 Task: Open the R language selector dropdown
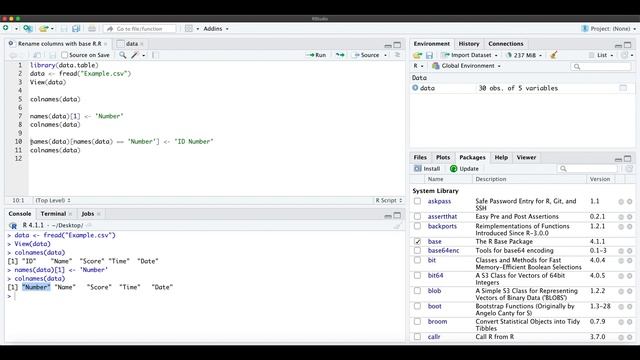click(x=418, y=66)
